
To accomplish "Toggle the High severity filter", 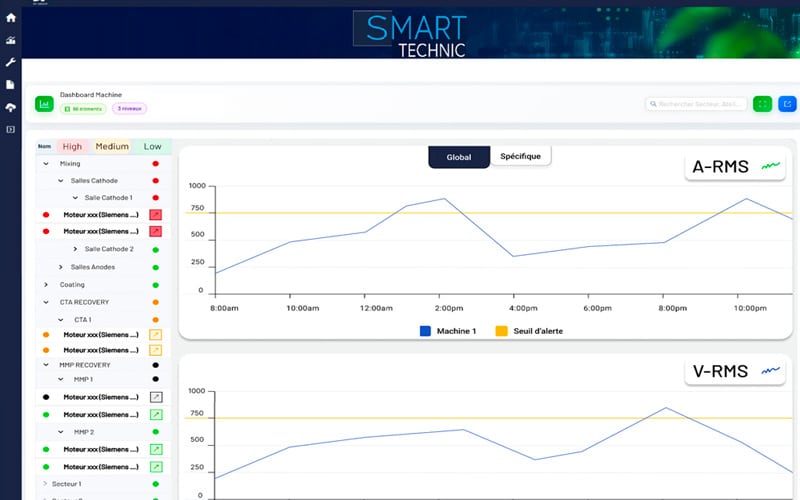I will pyautogui.click(x=72, y=147).
